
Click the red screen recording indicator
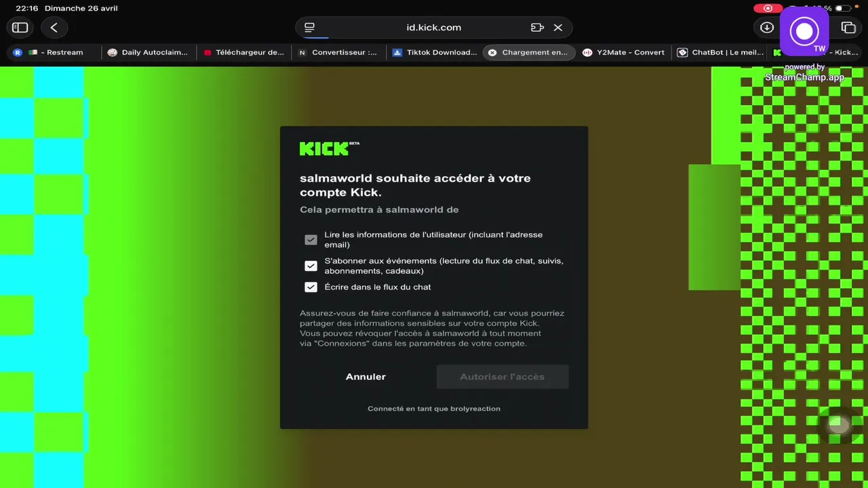[768, 8]
